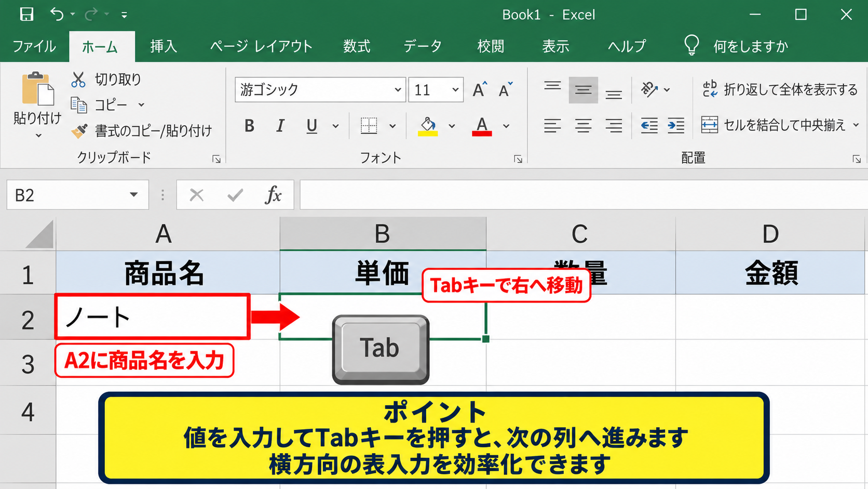Switch to the 数式 tab
This screenshot has height=489, width=868.
pyautogui.click(x=357, y=46)
